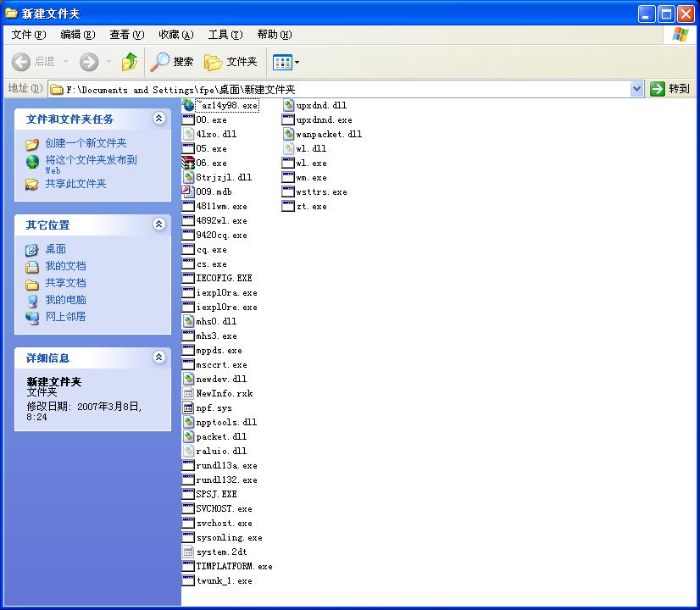Select the npptools.dll file icon
700x610 pixels.
click(x=188, y=422)
